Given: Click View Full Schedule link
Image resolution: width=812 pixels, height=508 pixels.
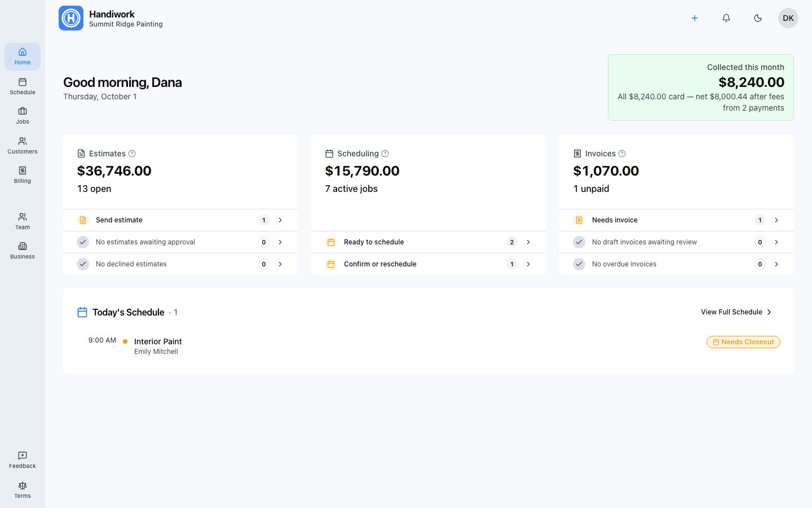Looking at the screenshot, I should click(x=736, y=312).
